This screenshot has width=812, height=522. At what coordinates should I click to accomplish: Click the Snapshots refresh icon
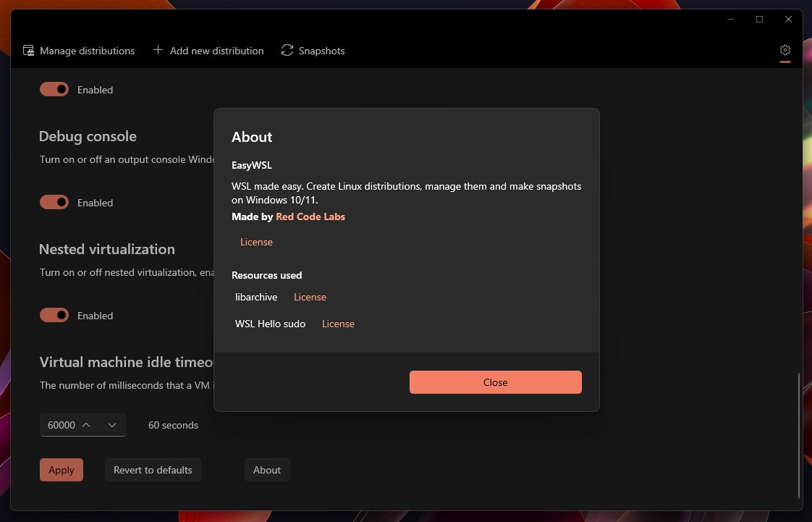pyautogui.click(x=287, y=50)
